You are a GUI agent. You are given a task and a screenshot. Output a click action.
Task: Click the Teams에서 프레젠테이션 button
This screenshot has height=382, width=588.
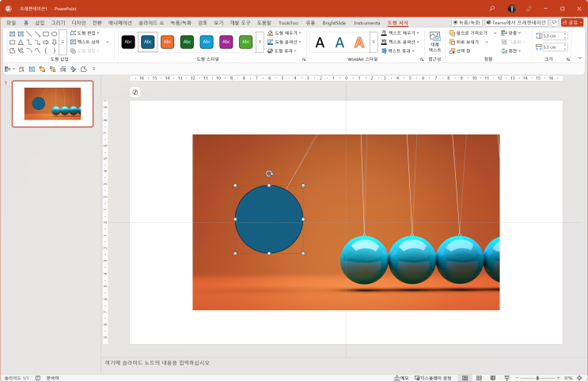(x=519, y=23)
